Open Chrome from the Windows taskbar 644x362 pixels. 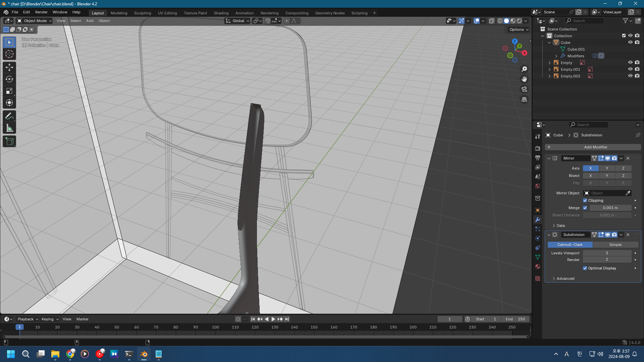point(70,354)
